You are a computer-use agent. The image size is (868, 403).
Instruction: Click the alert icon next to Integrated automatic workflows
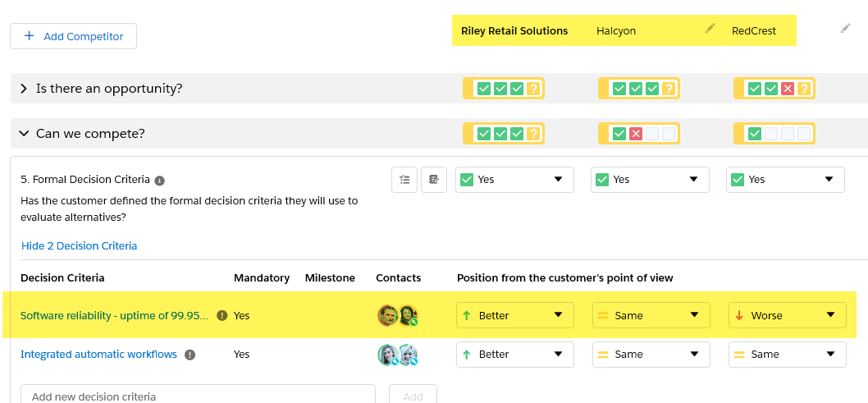(190, 355)
